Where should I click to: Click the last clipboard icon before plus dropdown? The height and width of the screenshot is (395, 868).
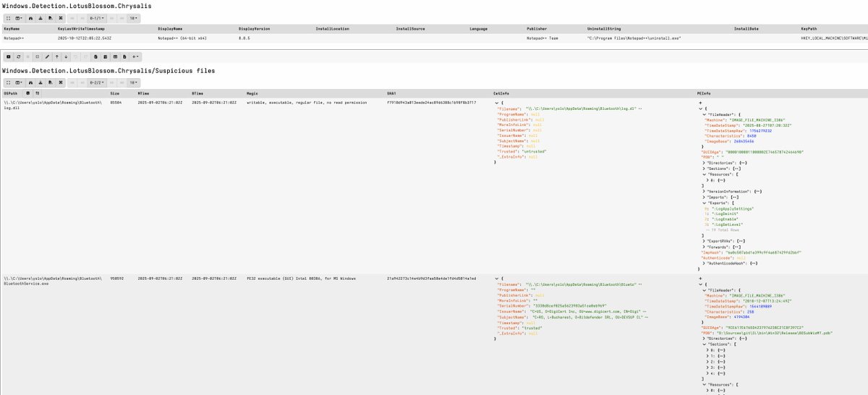point(124,56)
